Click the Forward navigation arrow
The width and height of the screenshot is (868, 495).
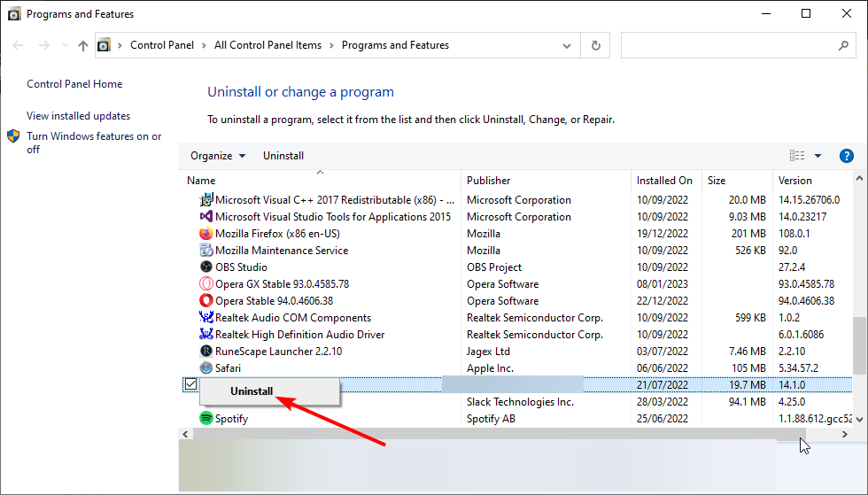(43, 45)
